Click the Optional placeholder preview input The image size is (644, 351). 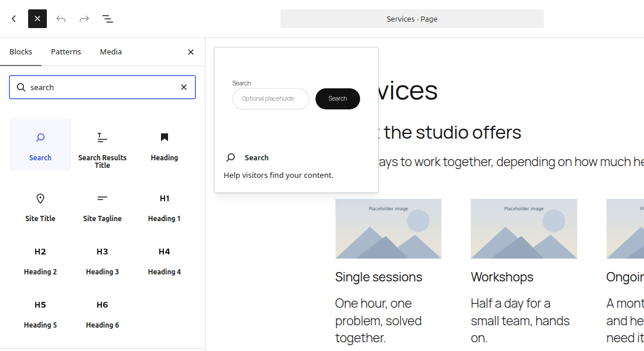pyautogui.click(x=270, y=98)
